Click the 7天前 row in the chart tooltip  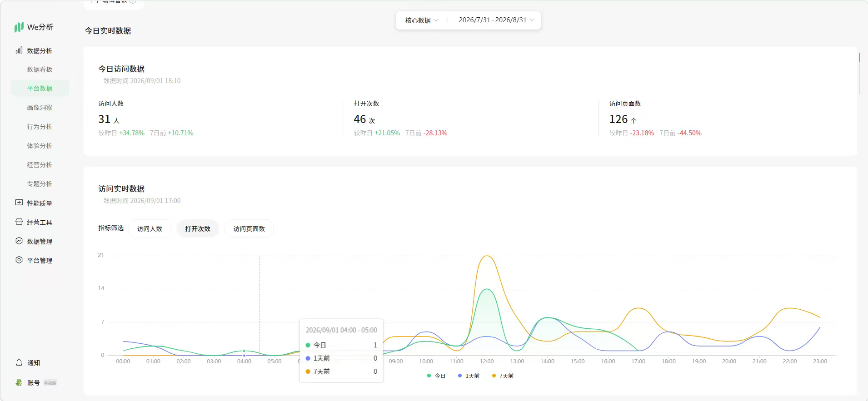(341, 371)
